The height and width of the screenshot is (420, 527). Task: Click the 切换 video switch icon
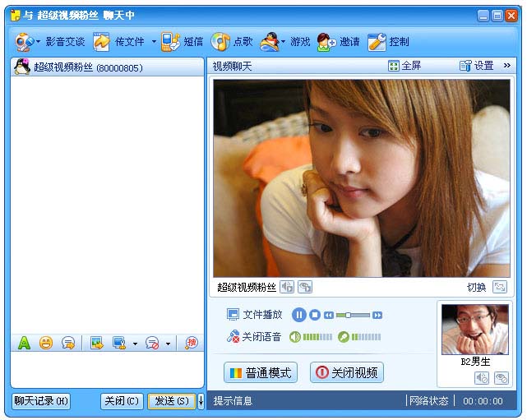pos(499,287)
